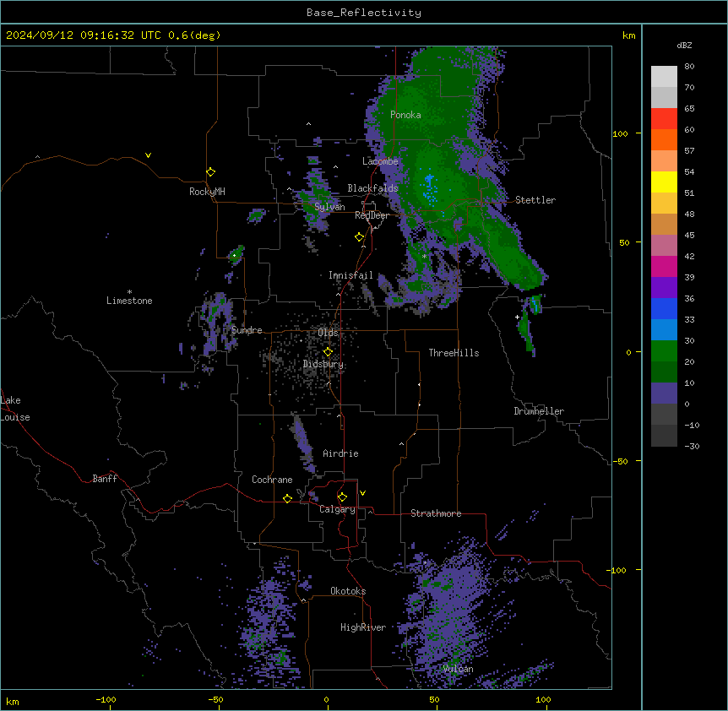Click the white plus marker north of Drumheller
The width and height of the screenshot is (728, 711).
[x=517, y=317]
